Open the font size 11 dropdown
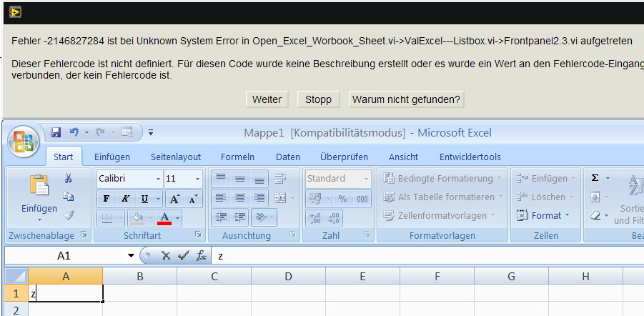 [197, 179]
